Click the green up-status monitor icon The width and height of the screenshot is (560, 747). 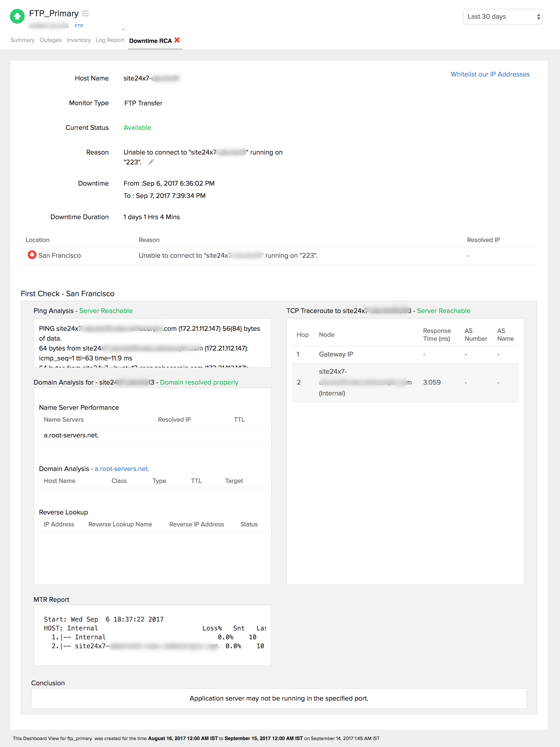pyautogui.click(x=17, y=16)
